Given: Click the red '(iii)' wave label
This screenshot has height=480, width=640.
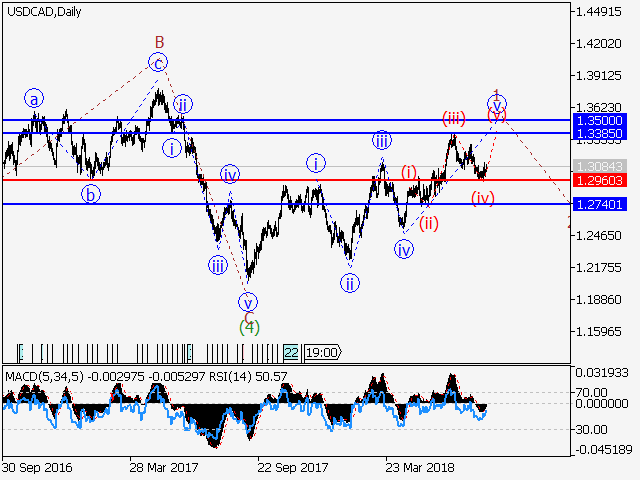Looking at the screenshot, I should point(456,119).
